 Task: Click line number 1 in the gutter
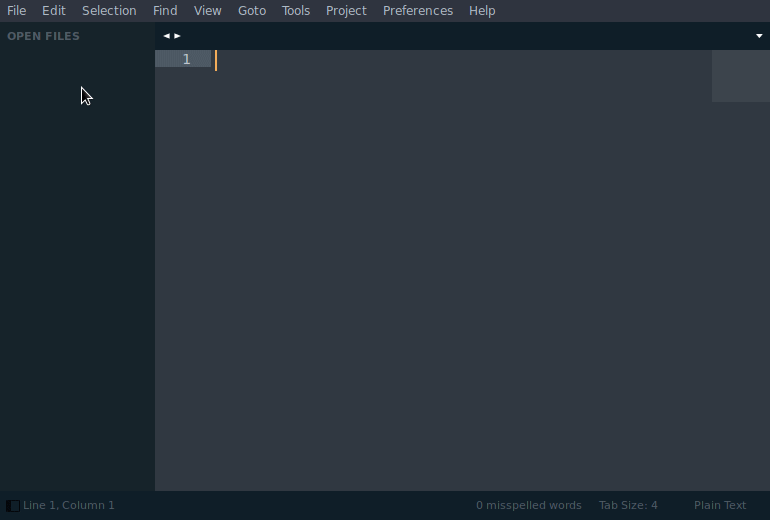(x=186, y=60)
